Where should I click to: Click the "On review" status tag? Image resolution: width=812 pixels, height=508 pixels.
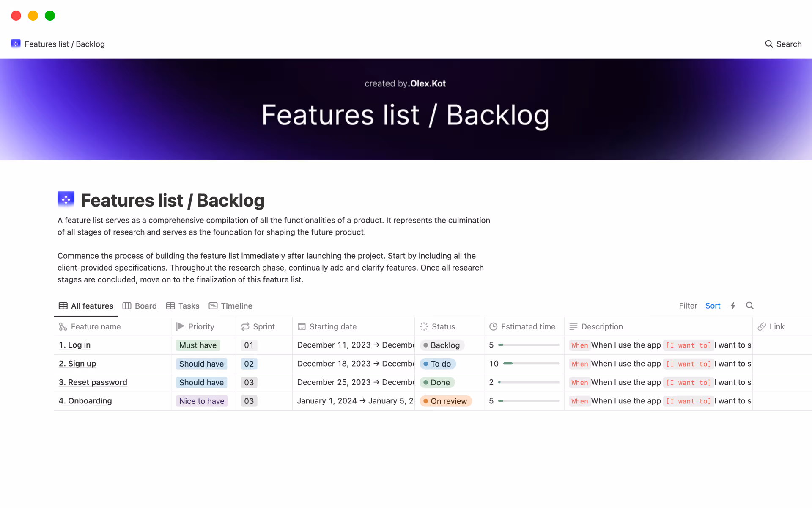pyautogui.click(x=445, y=401)
